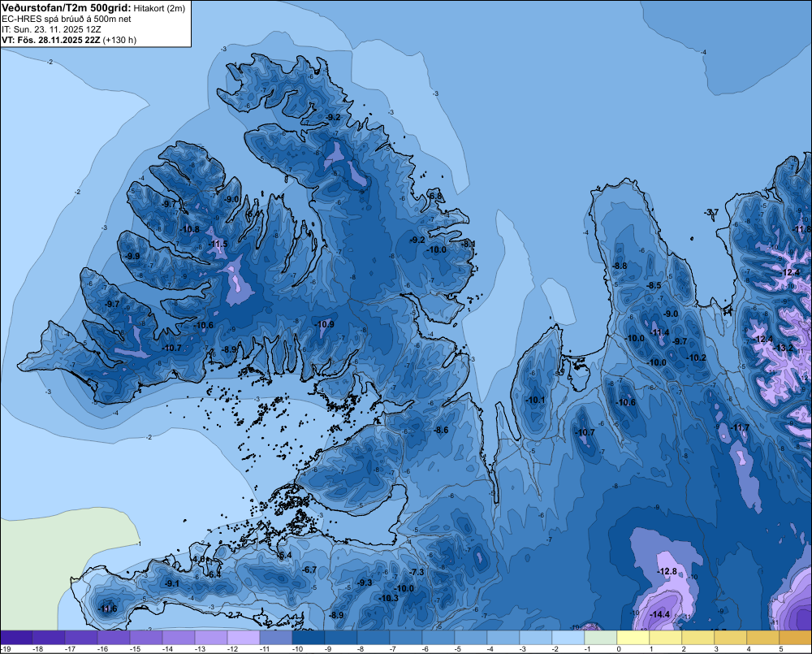Click the title 'Veðurstofan/T2m 500grid' in header box

(66, 7)
